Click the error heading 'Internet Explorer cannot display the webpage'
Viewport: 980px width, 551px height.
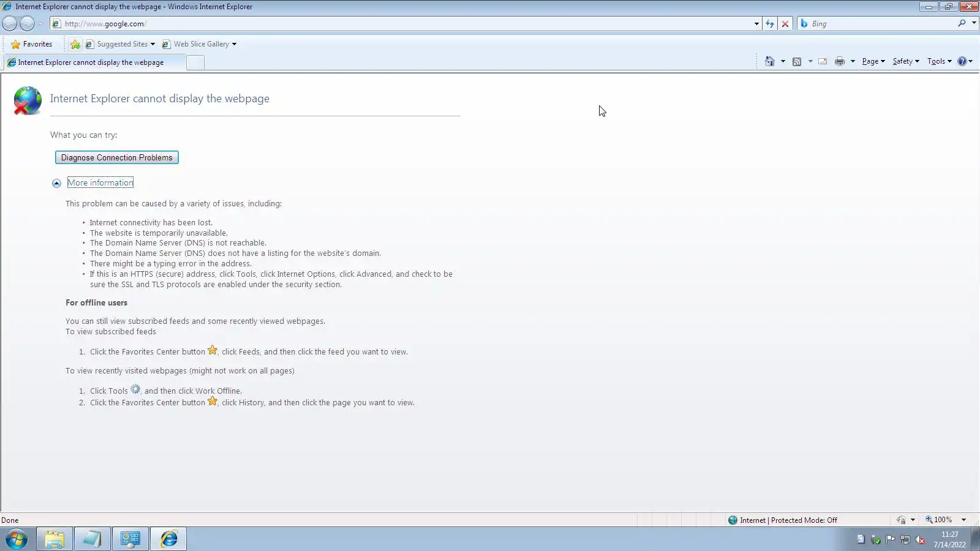point(160,99)
